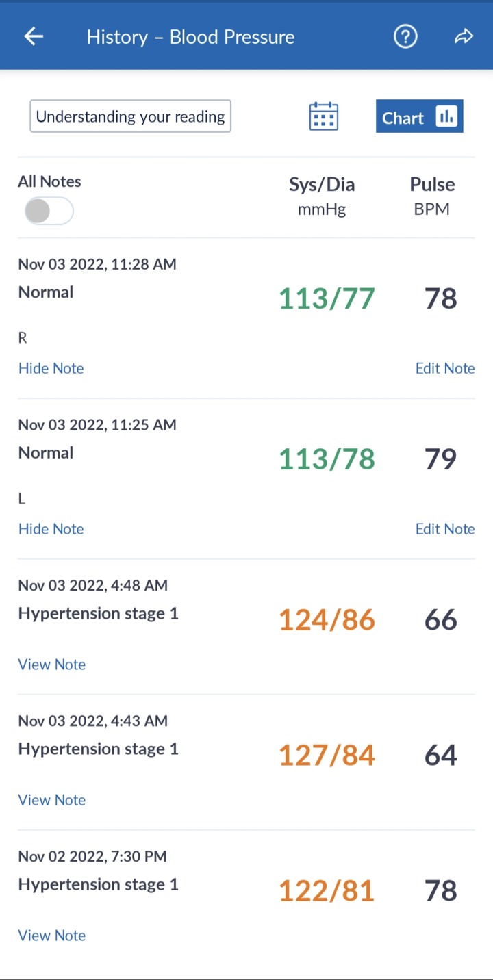This screenshot has width=493, height=980.
Task: Open the calendar date filter icon
Action: click(x=324, y=116)
